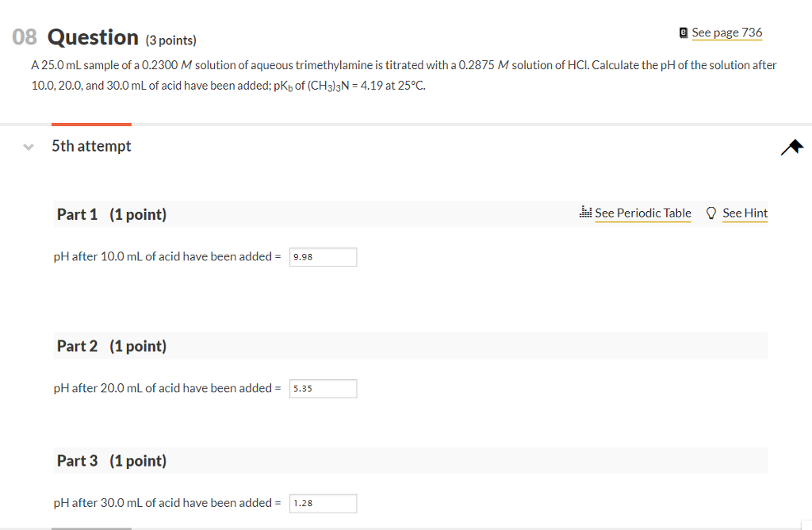Screen dimensions: 812x530
Task: Open the See Periodic Table link
Action: point(642,213)
